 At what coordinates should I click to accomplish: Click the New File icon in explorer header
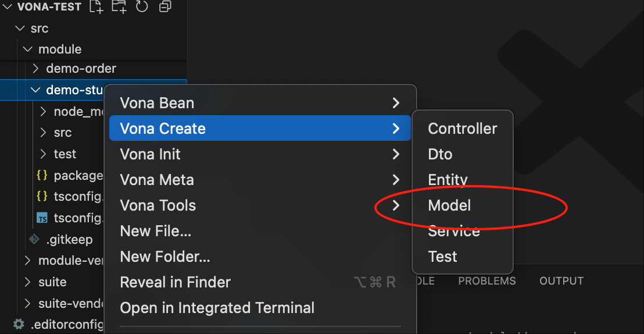pyautogui.click(x=96, y=7)
